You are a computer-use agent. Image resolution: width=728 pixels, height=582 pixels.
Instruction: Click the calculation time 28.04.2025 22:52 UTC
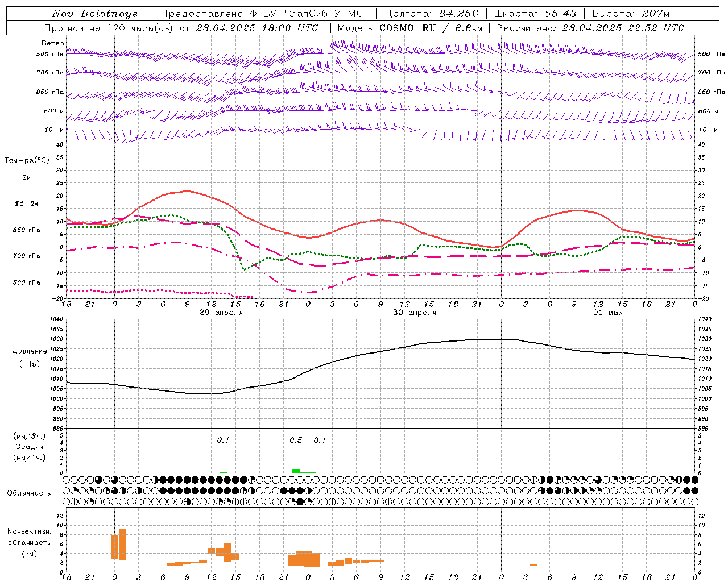point(623,28)
